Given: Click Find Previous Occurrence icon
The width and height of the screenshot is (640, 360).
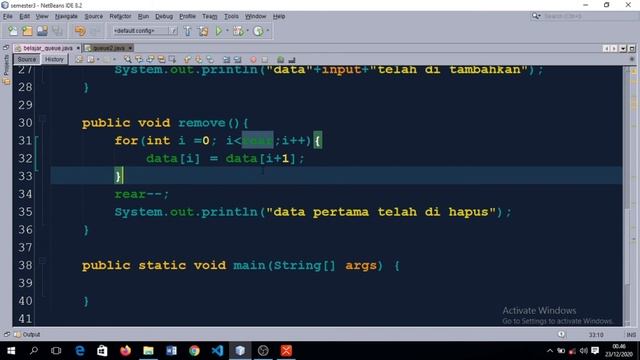Looking at the screenshot, I should click(x=139, y=60).
